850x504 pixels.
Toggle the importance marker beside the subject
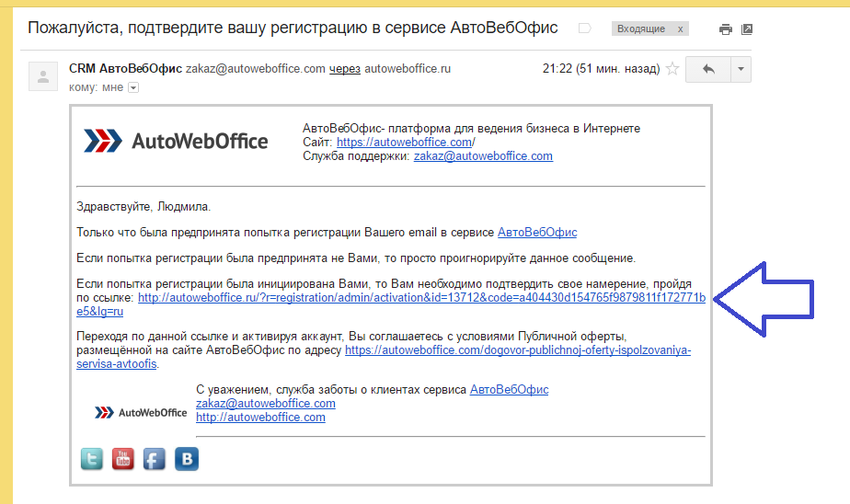coord(584,29)
